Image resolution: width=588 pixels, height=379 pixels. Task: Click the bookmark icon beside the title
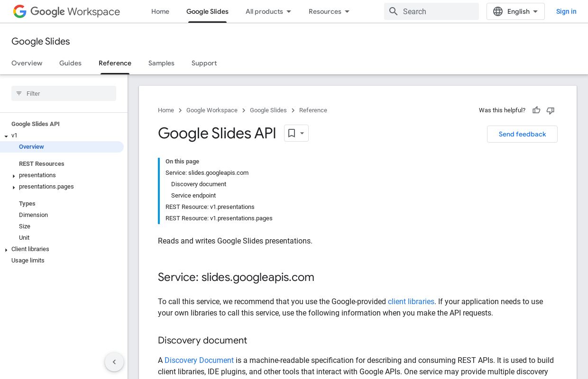click(x=292, y=133)
